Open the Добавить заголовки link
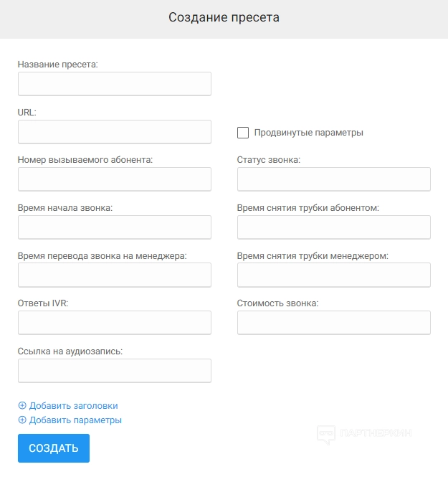The width and height of the screenshot is (448, 482). [x=73, y=406]
